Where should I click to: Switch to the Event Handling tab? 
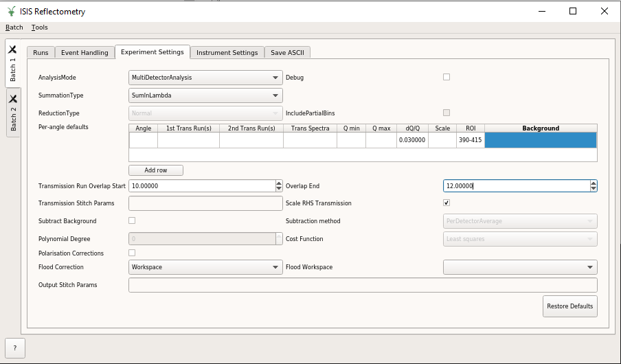click(84, 53)
